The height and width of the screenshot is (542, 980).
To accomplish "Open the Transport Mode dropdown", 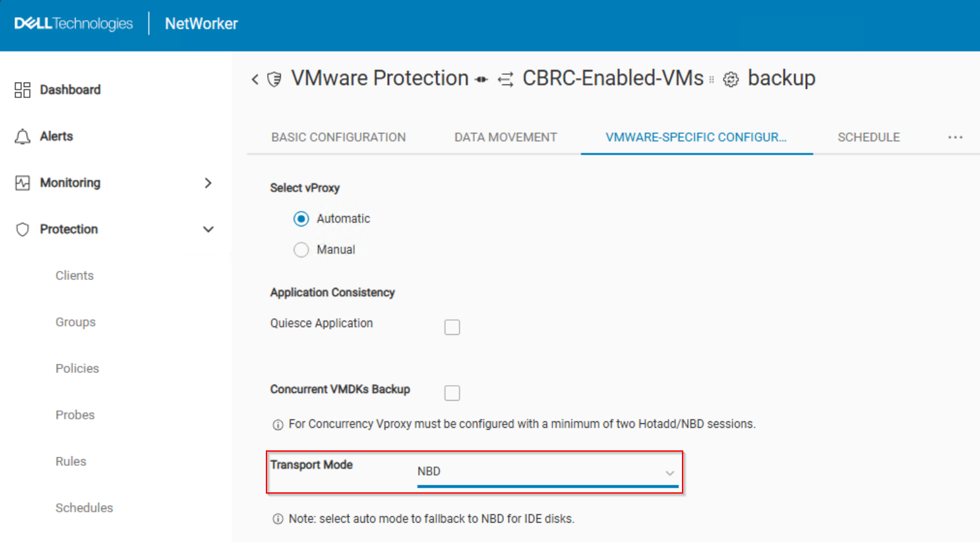I will pyautogui.click(x=547, y=472).
